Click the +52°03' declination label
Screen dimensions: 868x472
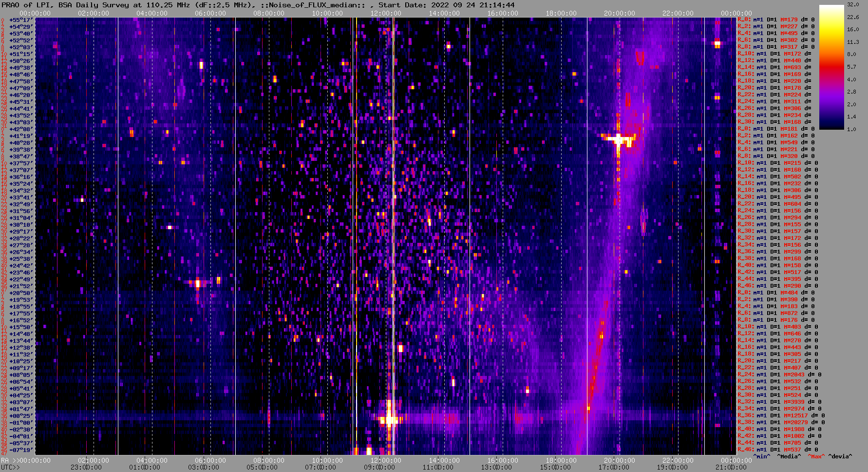20,47
